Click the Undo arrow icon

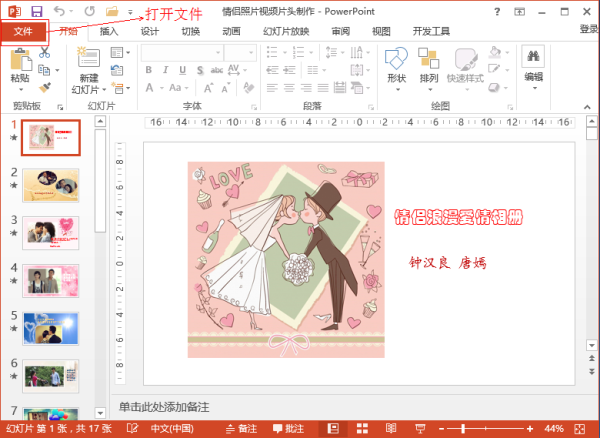coord(59,11)
